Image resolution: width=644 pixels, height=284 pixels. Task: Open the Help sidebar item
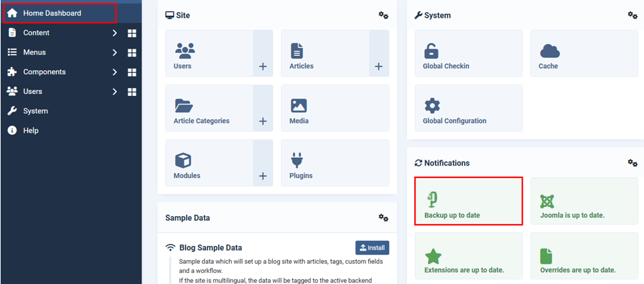click(x=31, y=131)
